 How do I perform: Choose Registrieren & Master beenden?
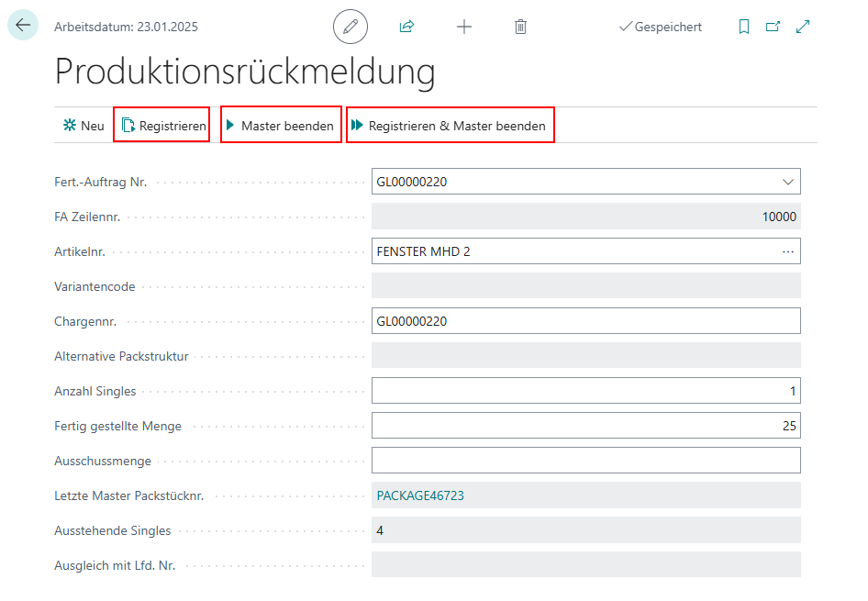tap(450, 126)
